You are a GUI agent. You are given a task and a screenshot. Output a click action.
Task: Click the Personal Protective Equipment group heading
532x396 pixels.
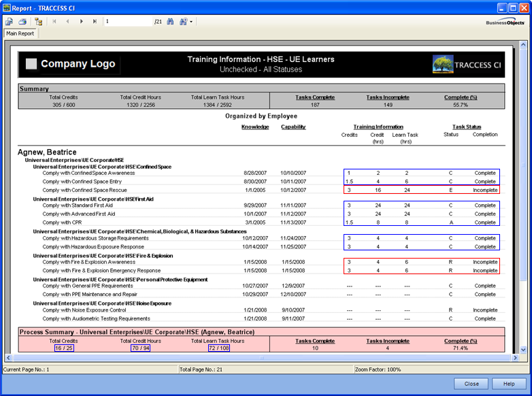click(x=120, y=279)
